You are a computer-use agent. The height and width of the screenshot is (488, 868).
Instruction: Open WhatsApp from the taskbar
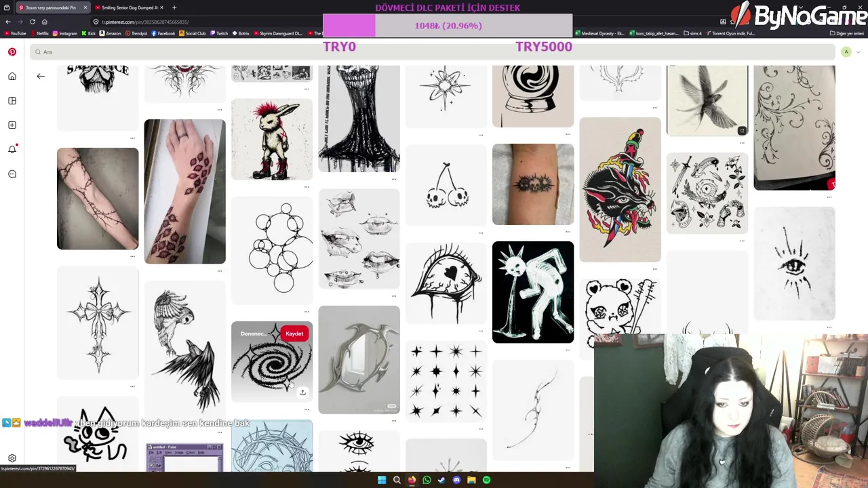coord(427,480)
